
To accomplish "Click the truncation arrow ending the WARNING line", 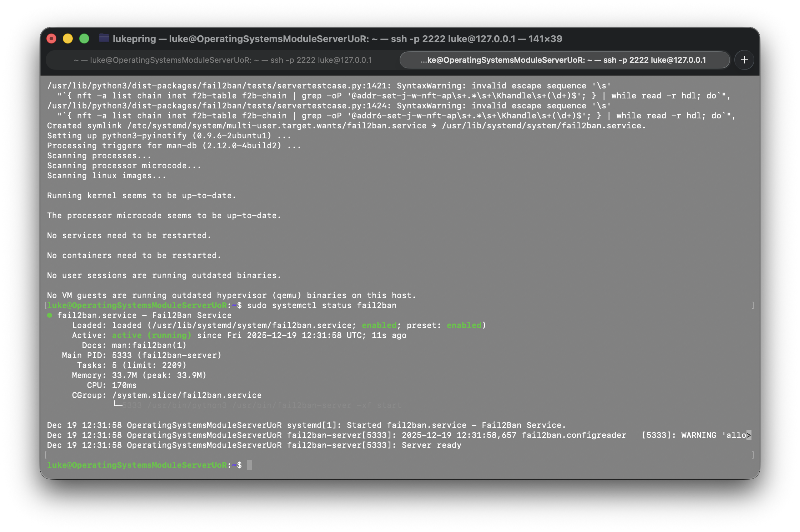I will click(749, 435).
